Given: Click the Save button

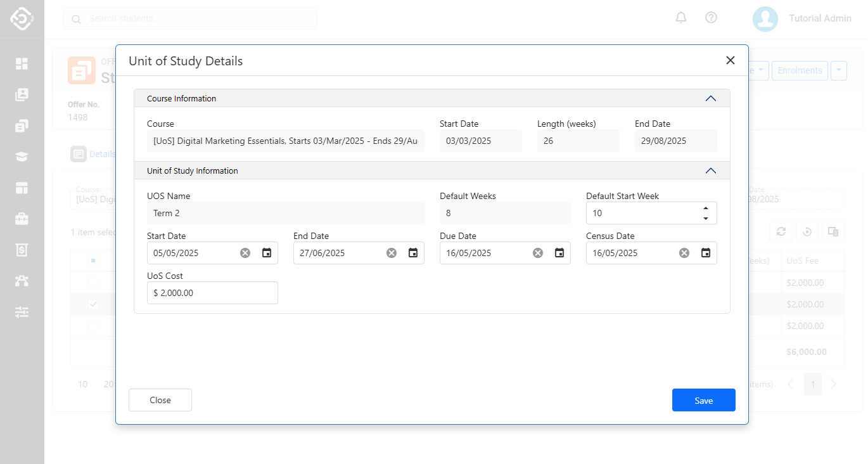Looking at the screenshot, I should (703, 400).
